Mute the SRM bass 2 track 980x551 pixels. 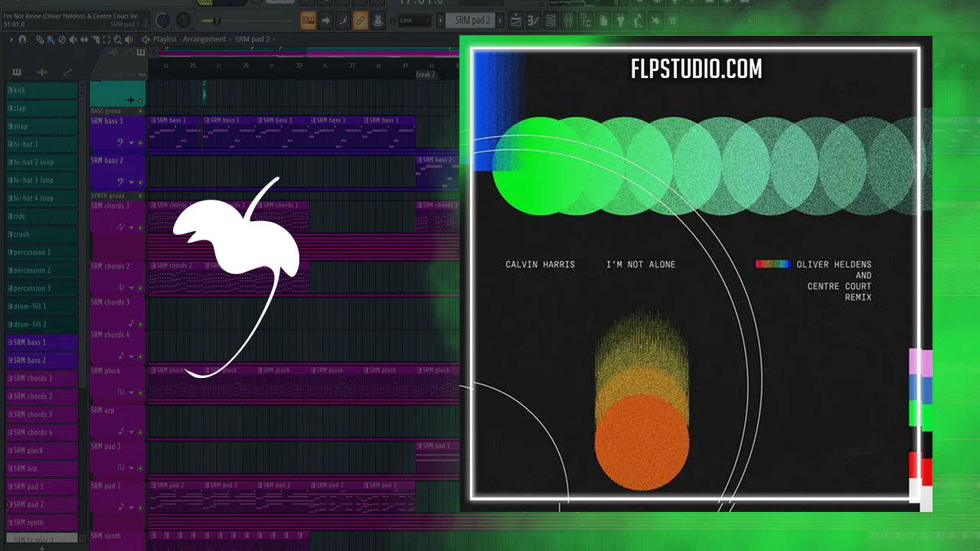tap(140, 182)
